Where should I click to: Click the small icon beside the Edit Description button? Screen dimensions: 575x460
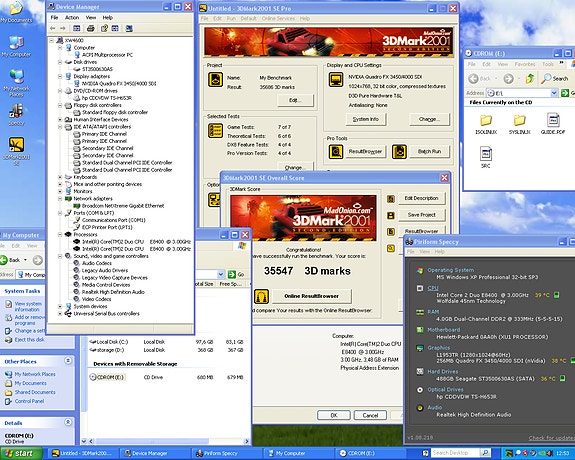391,198
